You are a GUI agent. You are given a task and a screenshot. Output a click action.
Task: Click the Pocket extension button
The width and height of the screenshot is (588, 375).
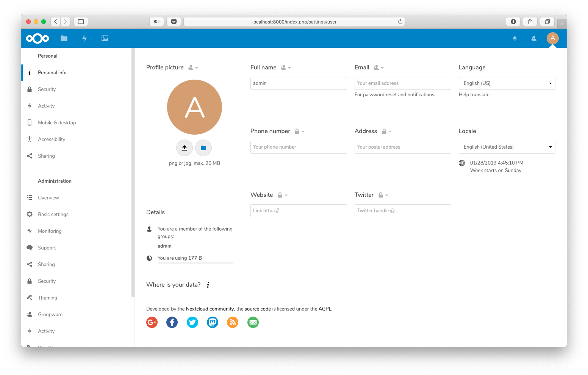tap(174, 22)
